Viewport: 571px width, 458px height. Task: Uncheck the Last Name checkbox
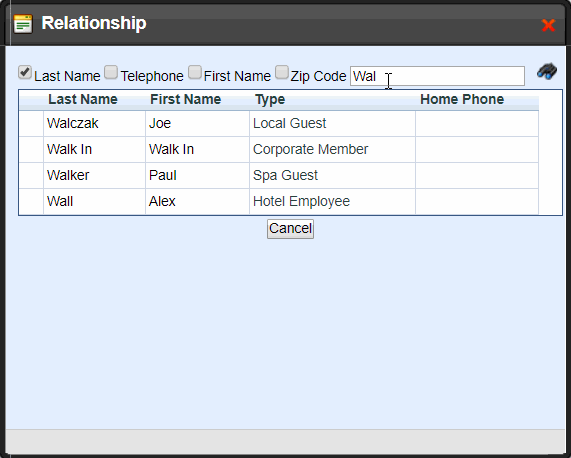(25, 72)
